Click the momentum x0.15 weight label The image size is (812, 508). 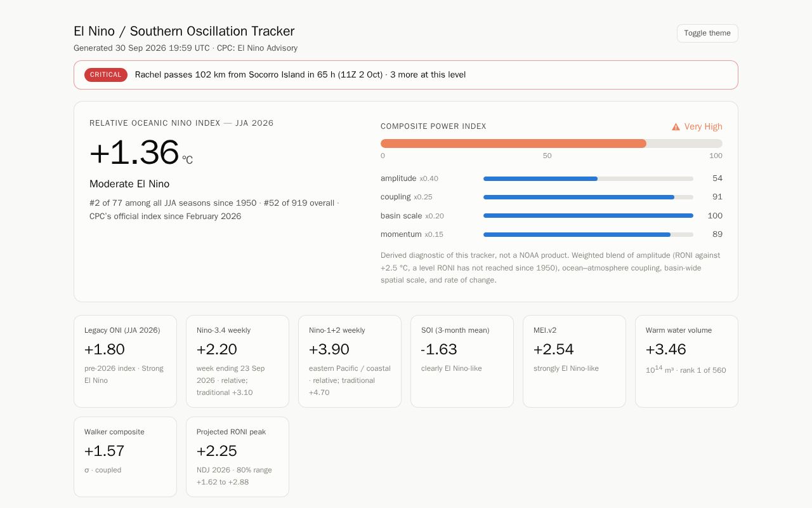412,234
